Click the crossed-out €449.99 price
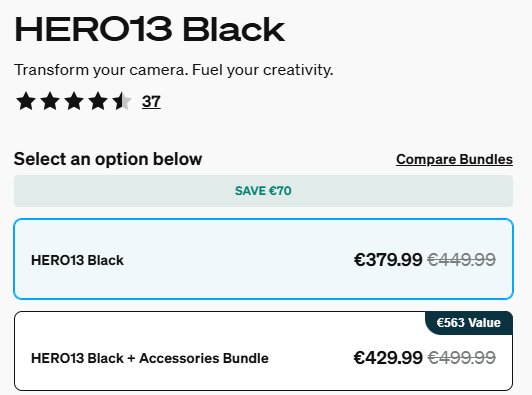532x395 pixels. pos(461,260)
